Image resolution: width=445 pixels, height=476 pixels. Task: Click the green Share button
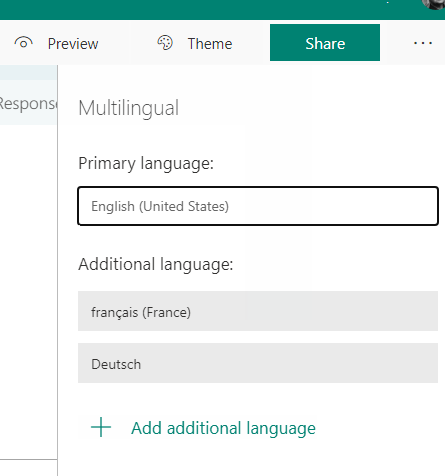point(325,43)
